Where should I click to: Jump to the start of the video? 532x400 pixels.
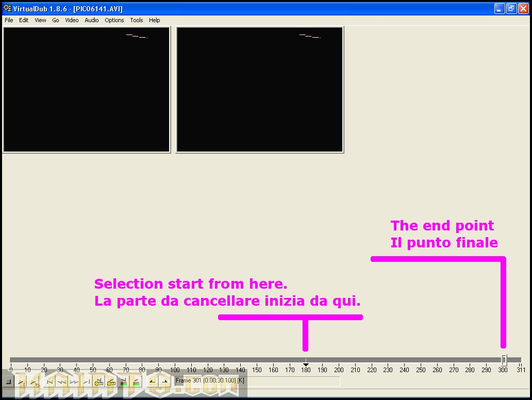coord(49,381)
